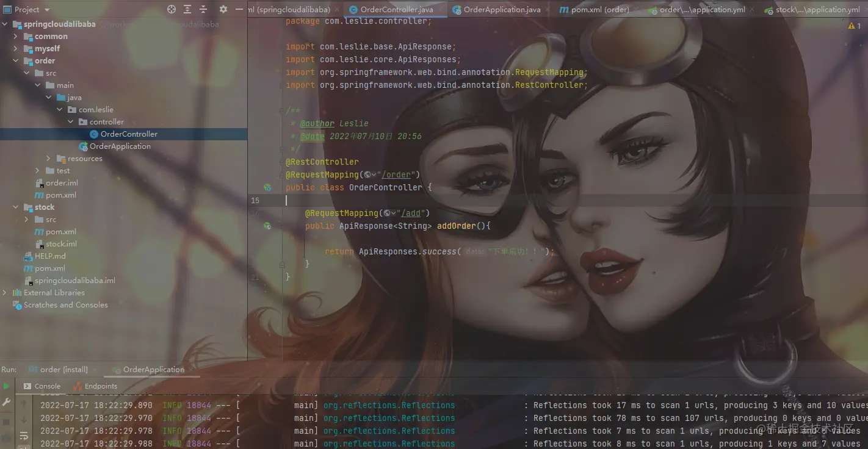868x449 pixels.
Task: Open the stock application.yml editor tab
Action: (x=812, y=10)
